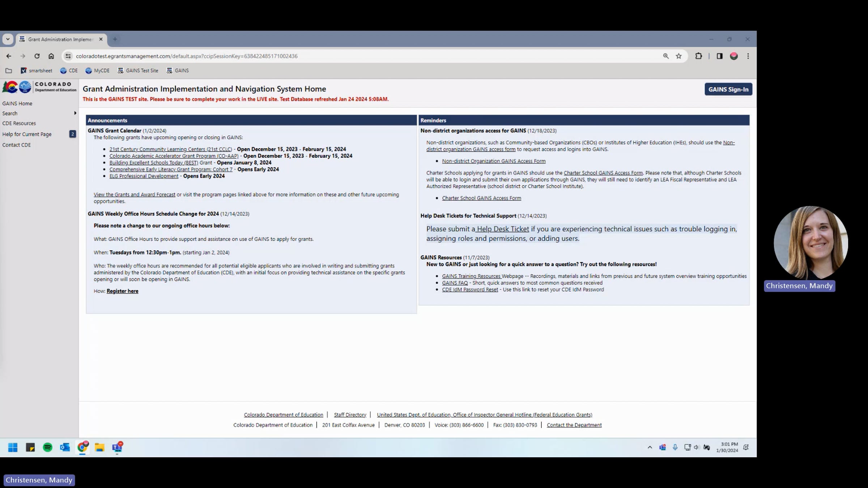Screen dimensions: 868x488
Task: Open Outlook from the taskbar
Action: pyautogui.click(x=65, y=448)
